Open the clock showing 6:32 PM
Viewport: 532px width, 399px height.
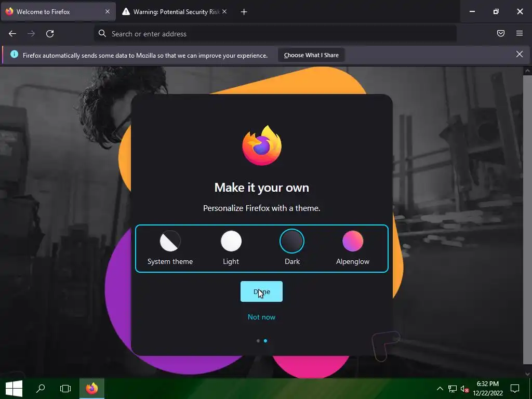(x=487, y=389)
